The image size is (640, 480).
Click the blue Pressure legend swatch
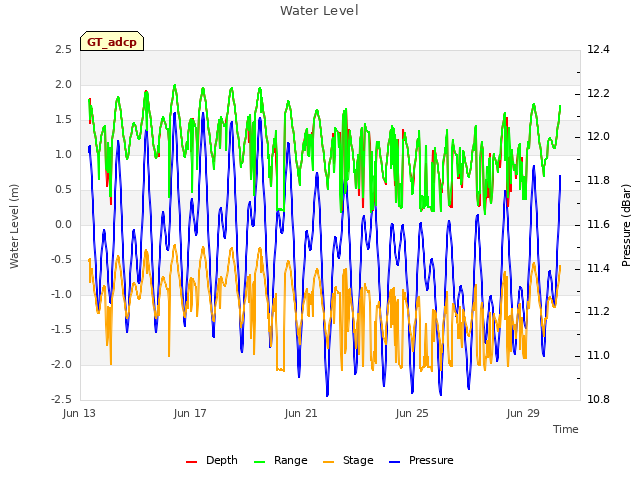point(394,462)
